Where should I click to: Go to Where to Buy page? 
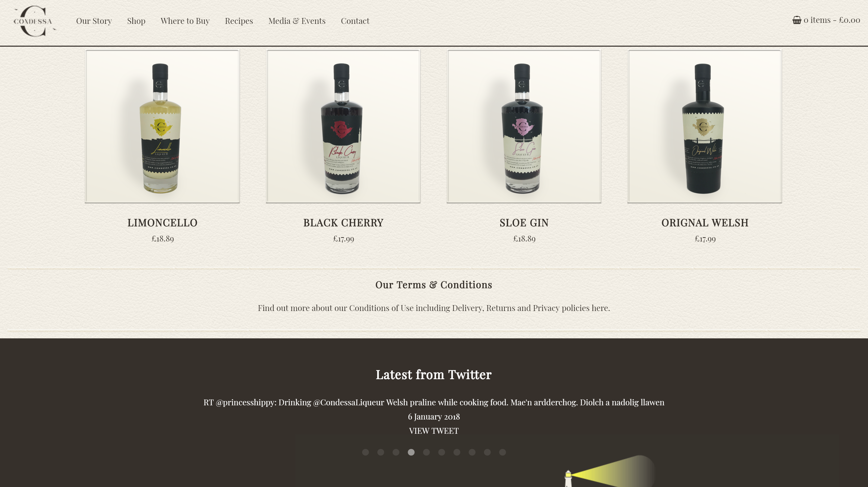point(185,21)
